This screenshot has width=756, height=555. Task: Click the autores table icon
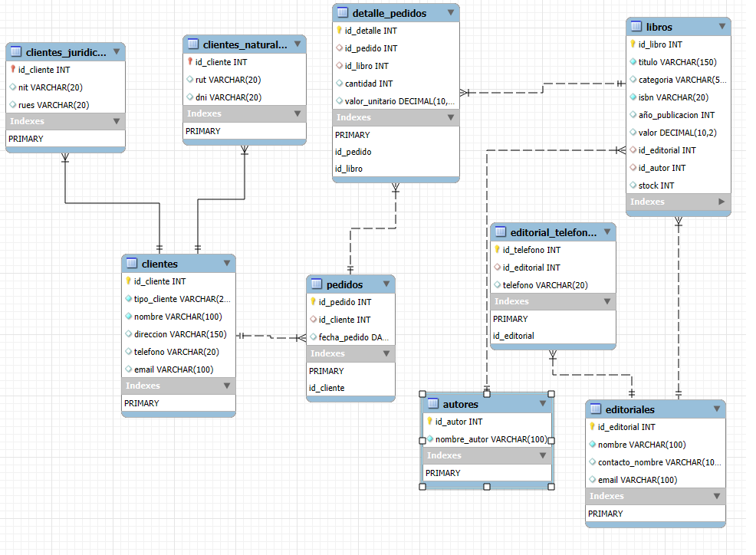tap(433, 403)
